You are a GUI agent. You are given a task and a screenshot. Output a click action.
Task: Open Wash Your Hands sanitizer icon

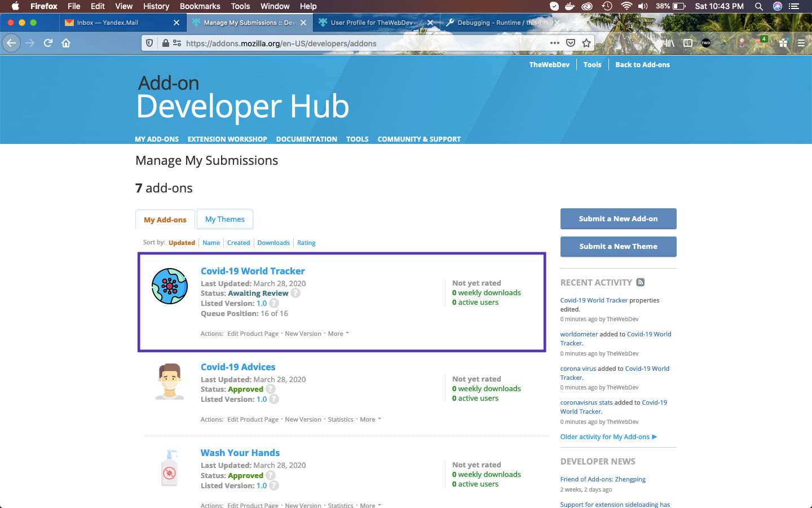[170, 468]
